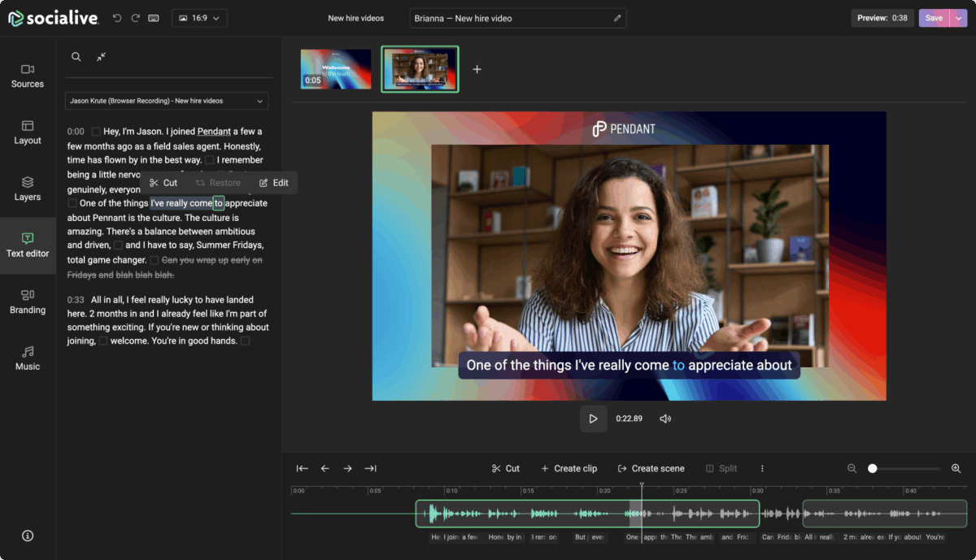
Task: Click Create clip in timeline toolbar
Action: point(569,468)
